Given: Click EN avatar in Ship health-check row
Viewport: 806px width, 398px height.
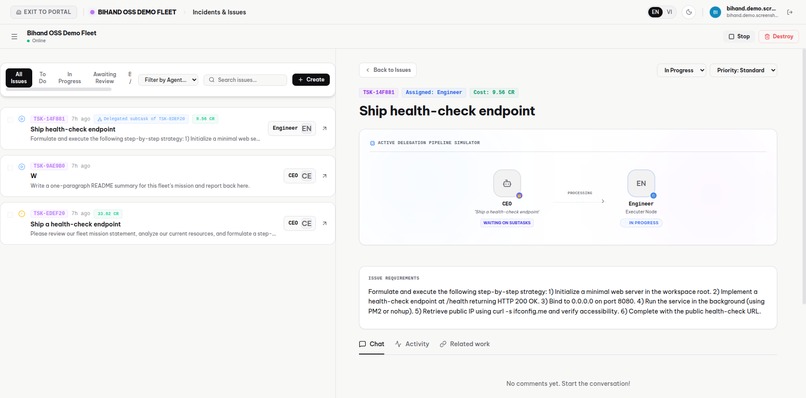Looking at the screenshot, I should click(306, 129).
